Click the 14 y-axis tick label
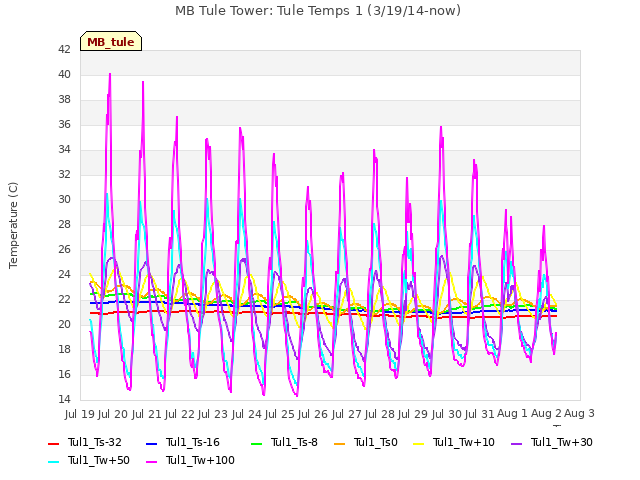The height and width of the screenshot is (480, 640). tap(64, 399)
